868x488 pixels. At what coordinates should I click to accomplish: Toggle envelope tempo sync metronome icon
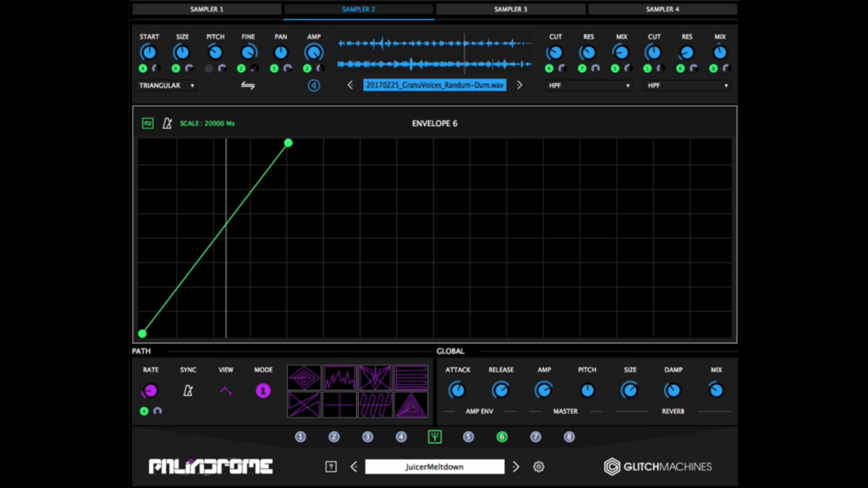(x=167, y=123)
